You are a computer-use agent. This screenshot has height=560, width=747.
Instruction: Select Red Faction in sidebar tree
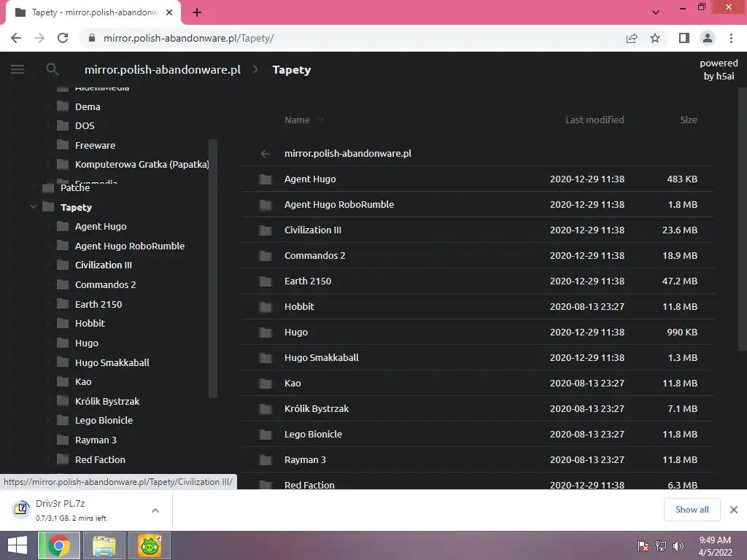click(100, 460)
